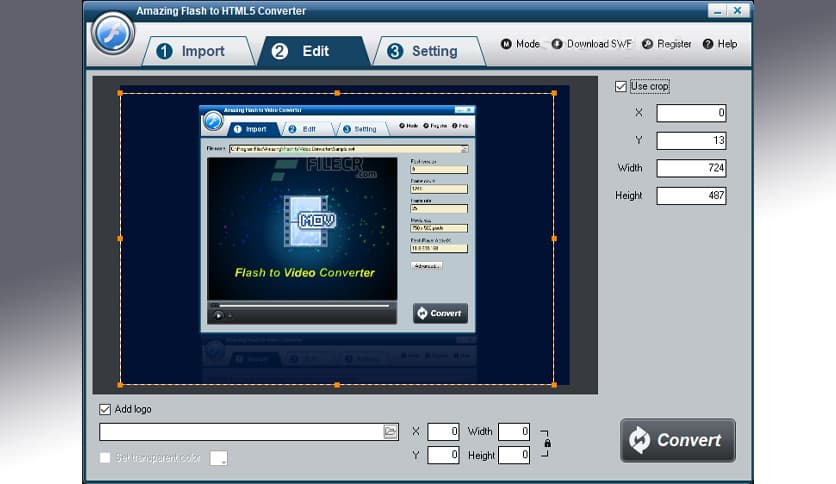Click the crop Width field showing 724
This screenshot has width=836, height=484.
pyautogui.click(x=691, y=168)
